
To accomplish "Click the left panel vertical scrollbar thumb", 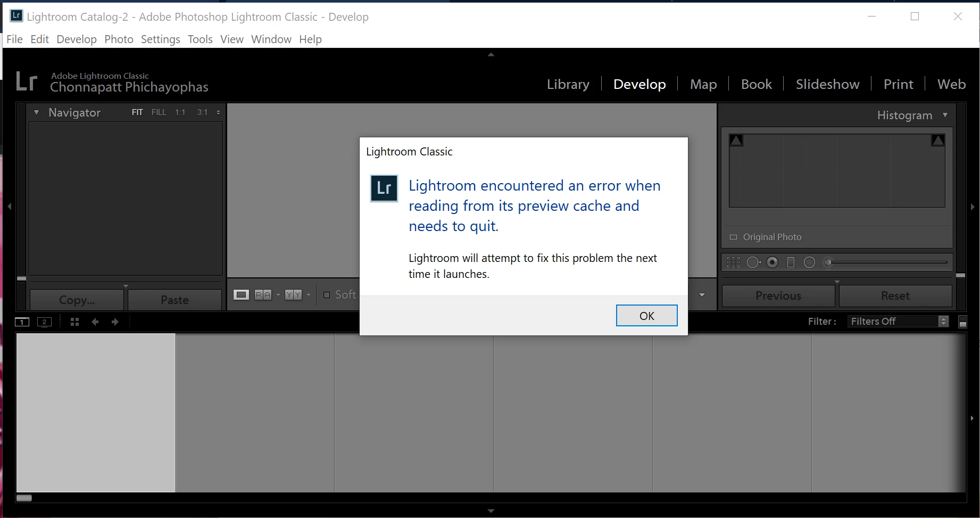I will pyautogui.click(x=21, y=278).
